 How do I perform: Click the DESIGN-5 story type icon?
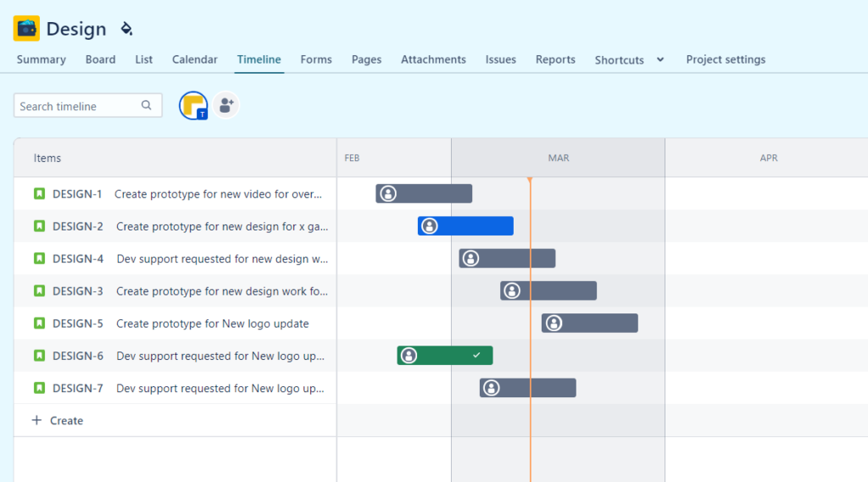[39, 324]
